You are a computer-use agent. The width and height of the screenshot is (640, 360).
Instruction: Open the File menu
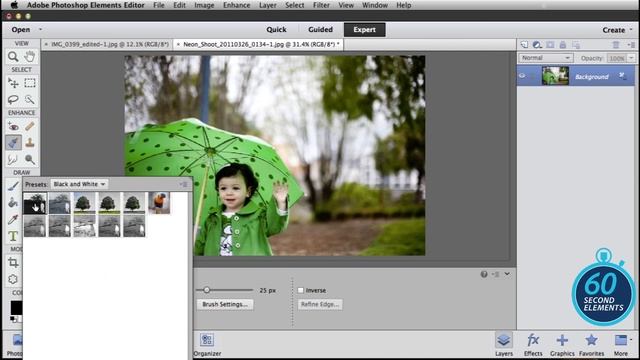pyautogui.click(x=158, y=5)
